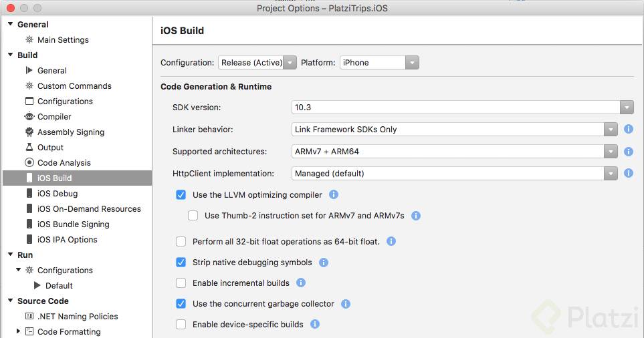This screenshot has width=644, height=338.
Task: Enable Thumb-2 instruction set checkbox
Action: coord(193,215)
